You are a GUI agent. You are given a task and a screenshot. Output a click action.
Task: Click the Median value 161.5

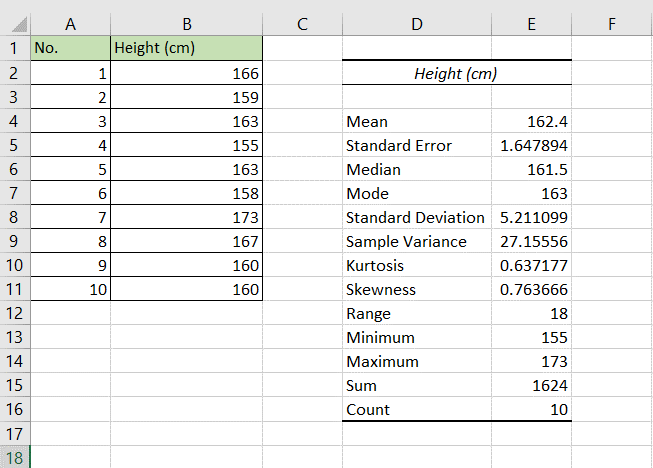531,169
